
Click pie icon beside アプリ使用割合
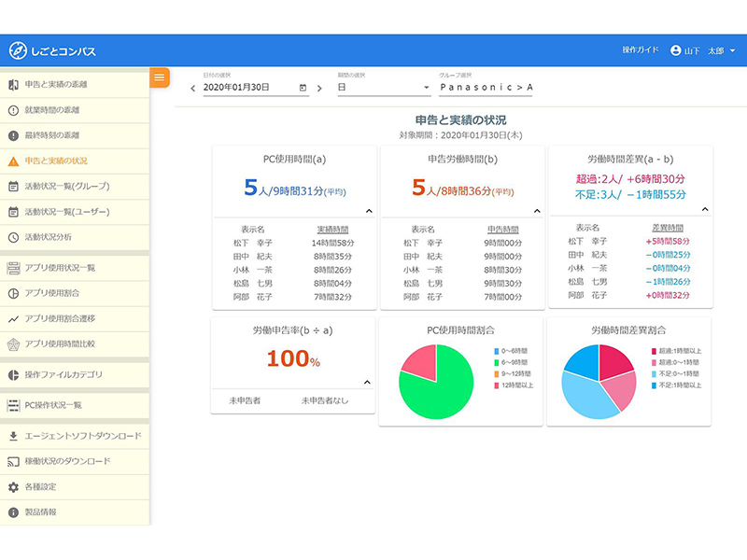(13, 293)
